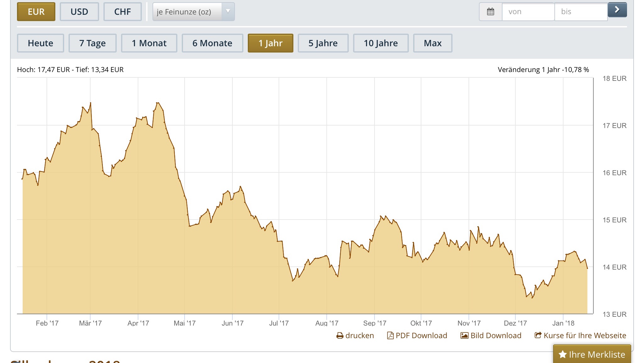Click the star icon on Ihre Merkliste
The height and width of the screenshot is (363, 644).
[x=563, y=355]
